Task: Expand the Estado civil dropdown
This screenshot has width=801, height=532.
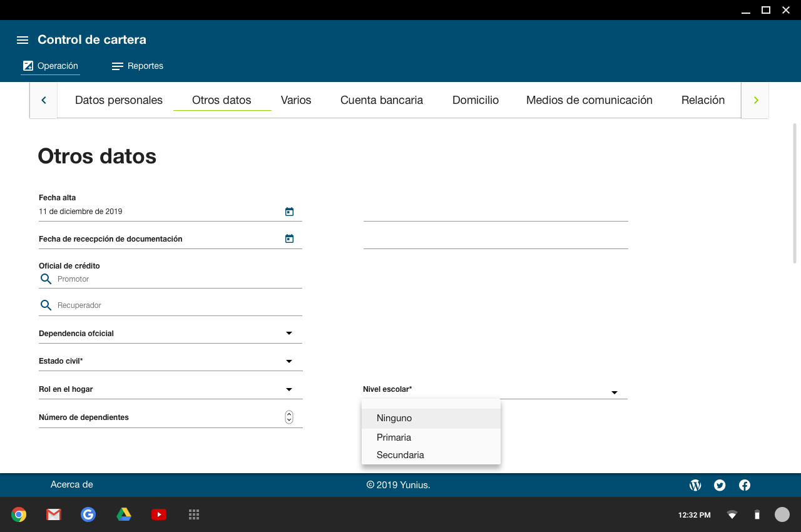Action: pos(289,362)
